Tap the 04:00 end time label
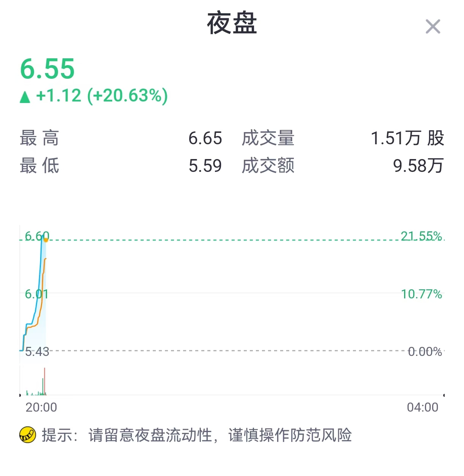This screenshot has width=464, height=476. [x=422, y=407]
